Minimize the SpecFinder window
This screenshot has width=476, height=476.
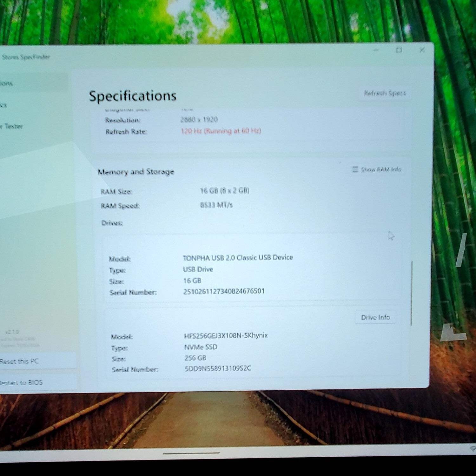(376, 50)
